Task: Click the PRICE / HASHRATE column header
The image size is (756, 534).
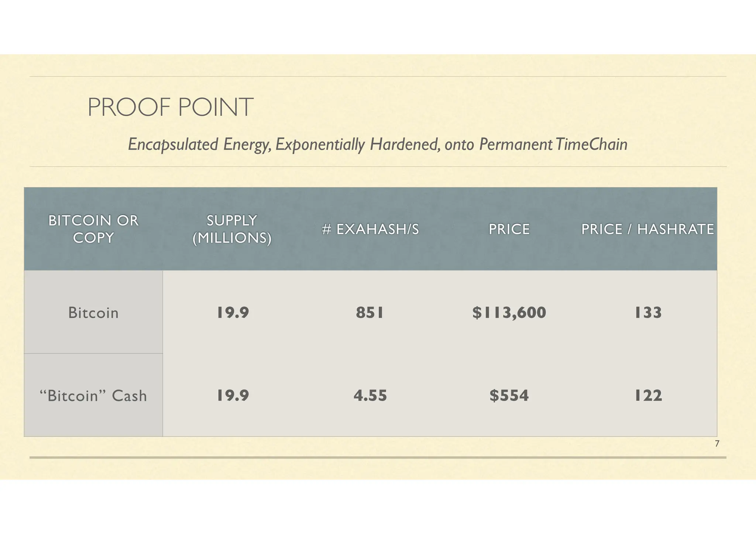Action: [x=647, y=229]
